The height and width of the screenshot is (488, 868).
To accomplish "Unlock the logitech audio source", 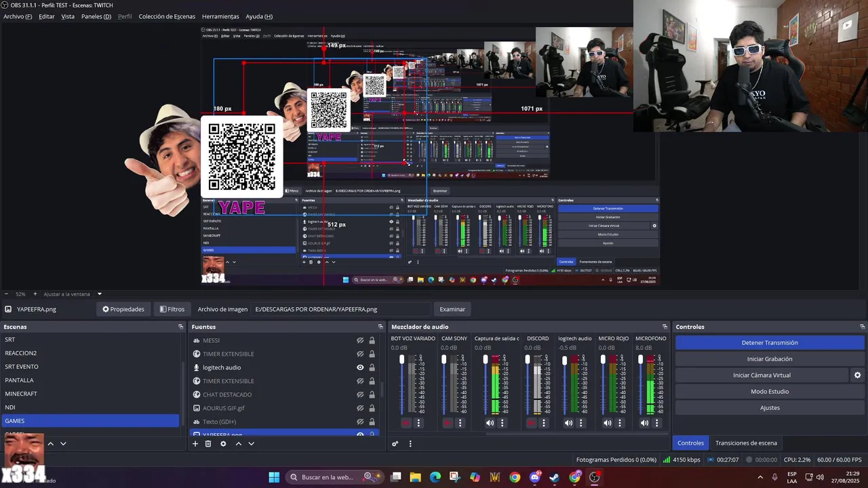I will click(x=372, y=367).
